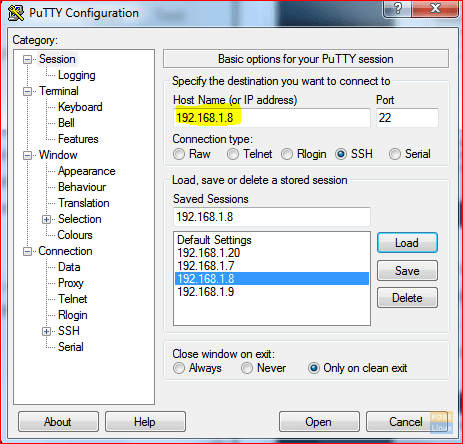The height and width of the screenshot is (444, 463).
Task: Open the Bell category
Action: point(66,123)
